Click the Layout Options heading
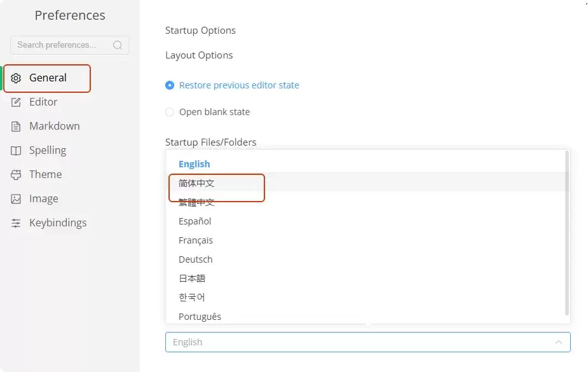Viewport: 588px width, 372px height. [199, 55]
